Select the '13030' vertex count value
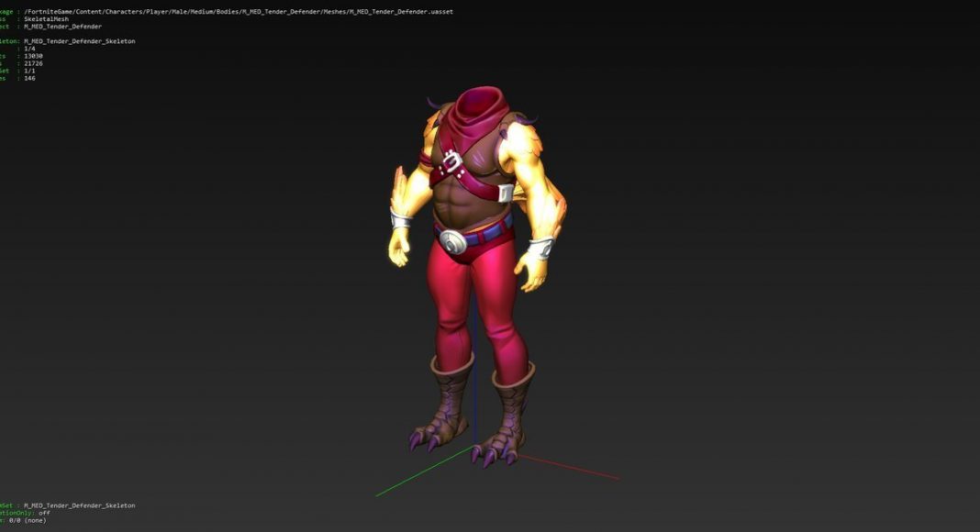The width and height of the screenshot is (980, 532). (x=33, y=56)
